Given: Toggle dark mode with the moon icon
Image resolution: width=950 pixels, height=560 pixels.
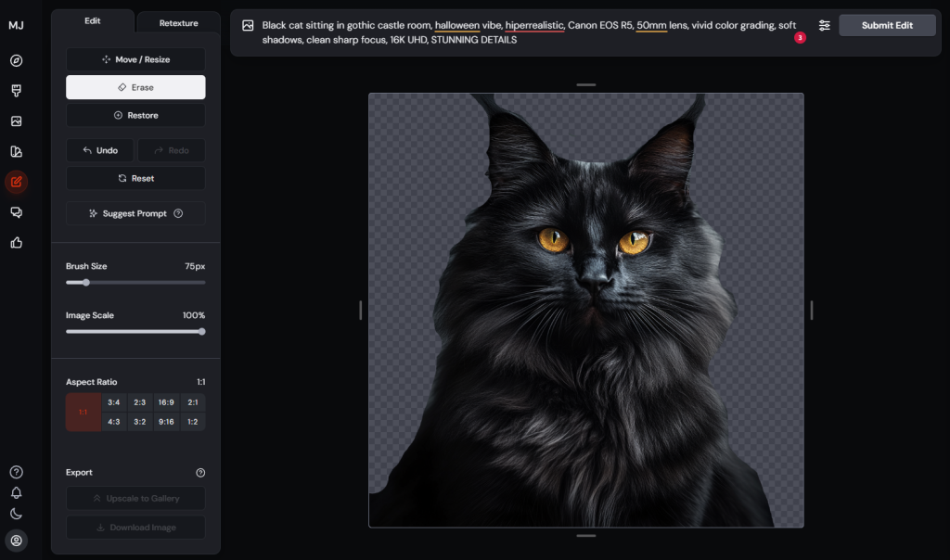Looking at the screenshot, I should tap(16, 514).
